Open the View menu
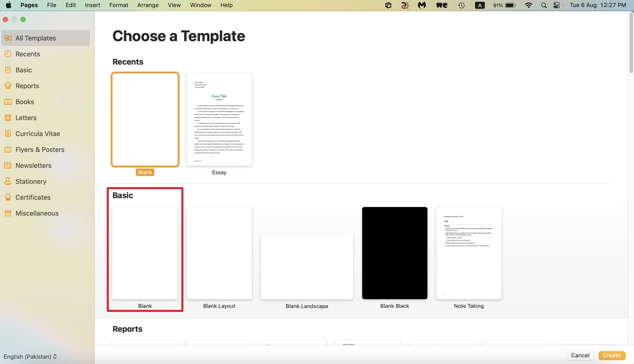The image size is (634, 364). (174, 5)
